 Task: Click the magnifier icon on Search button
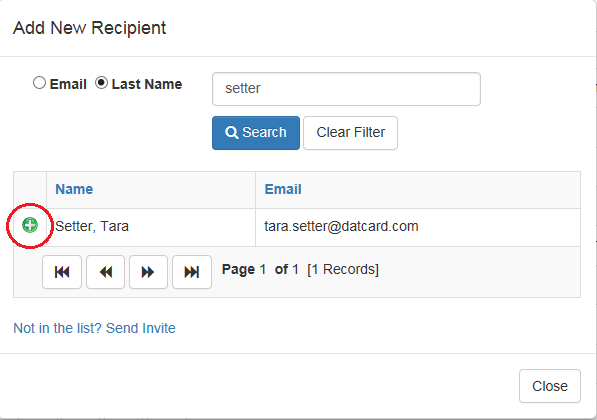[231, 133]
